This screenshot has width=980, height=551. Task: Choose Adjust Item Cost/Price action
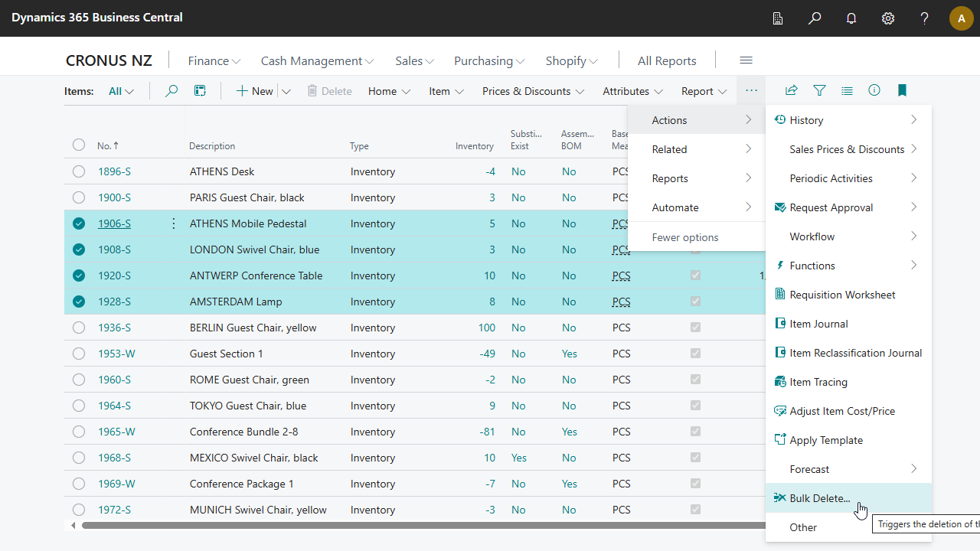(848, 411)
